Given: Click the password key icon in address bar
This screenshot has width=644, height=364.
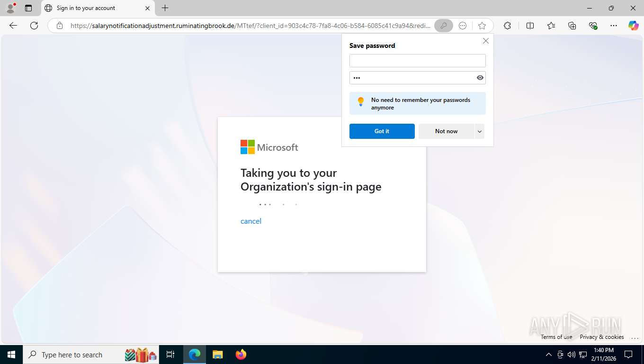Looking at the screenshot, I should click(444, 26).
